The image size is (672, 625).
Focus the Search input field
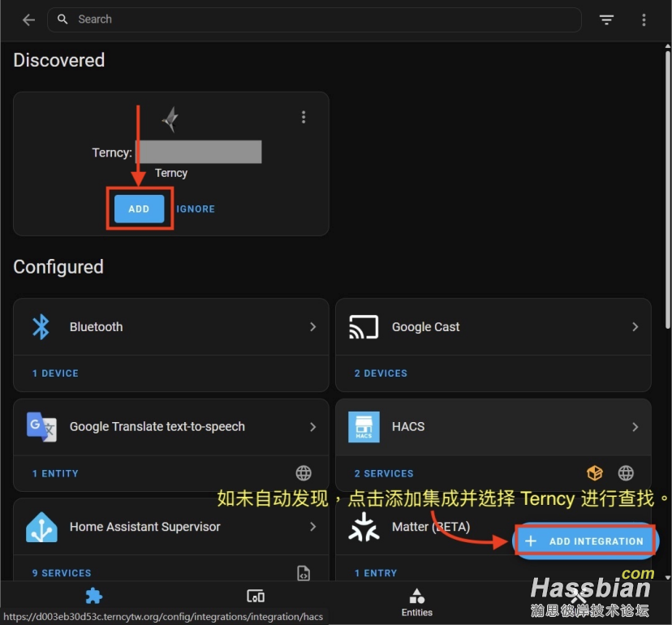click(x=314, y=19)
